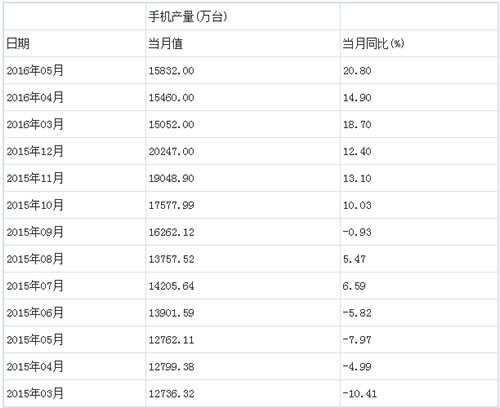Click the -0.93 percentage cell
This screenshot has width=500, height=408.
[x=357, y=232]
